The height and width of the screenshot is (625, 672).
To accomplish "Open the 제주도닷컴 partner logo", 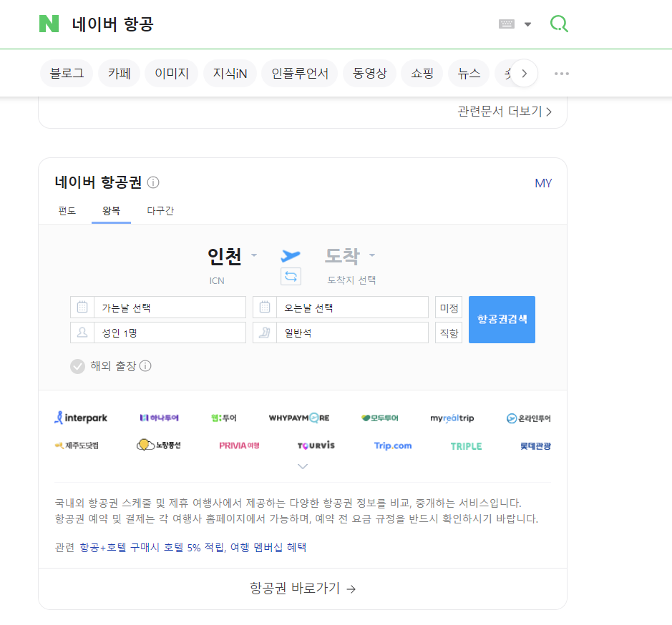I will [77, 446].
